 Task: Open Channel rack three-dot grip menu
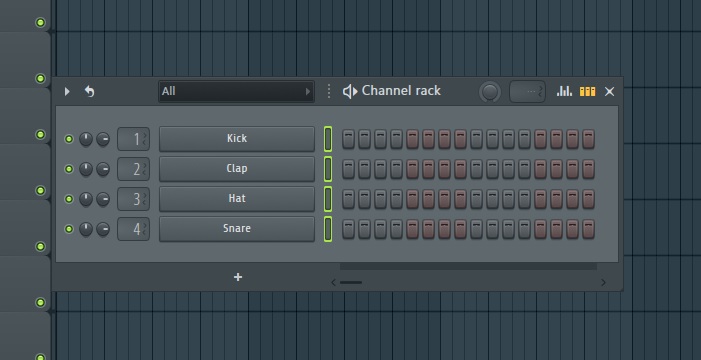[x=329, y=91]
